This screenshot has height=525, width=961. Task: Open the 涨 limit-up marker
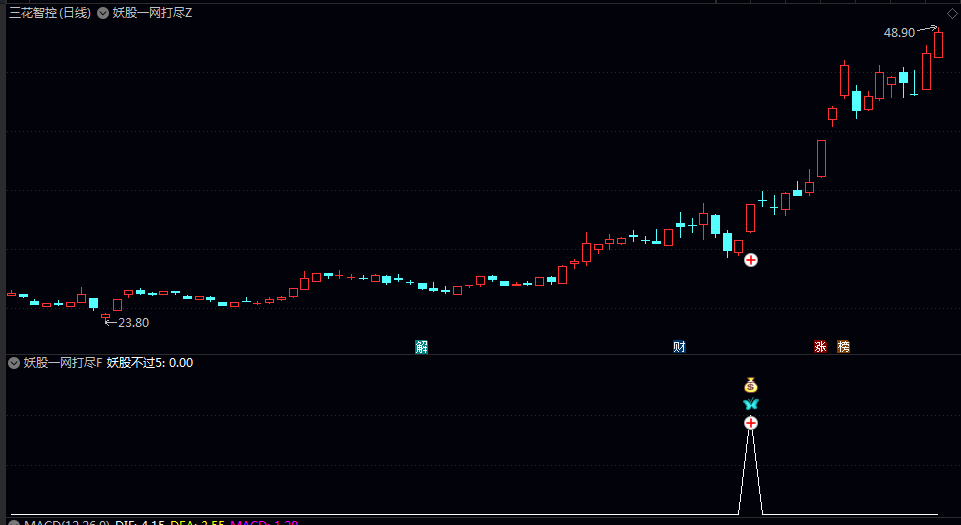pyautogui.click(x=820, y=347)
